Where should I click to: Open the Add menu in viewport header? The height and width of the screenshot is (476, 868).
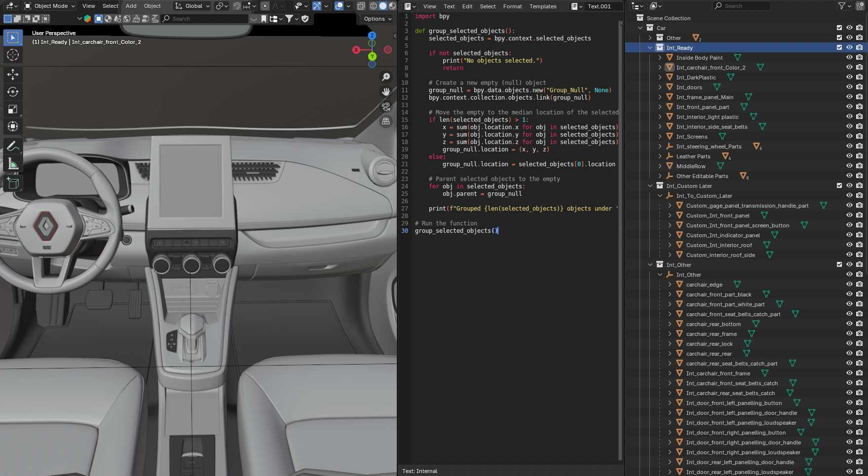click(x=131, y=6)
